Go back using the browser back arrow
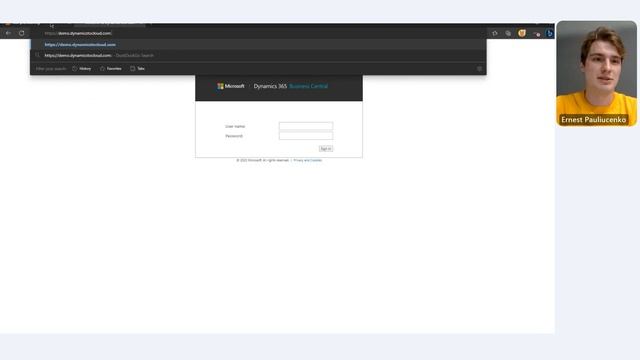Viewport: 640px width, 360px height. [x=8, y=33]
